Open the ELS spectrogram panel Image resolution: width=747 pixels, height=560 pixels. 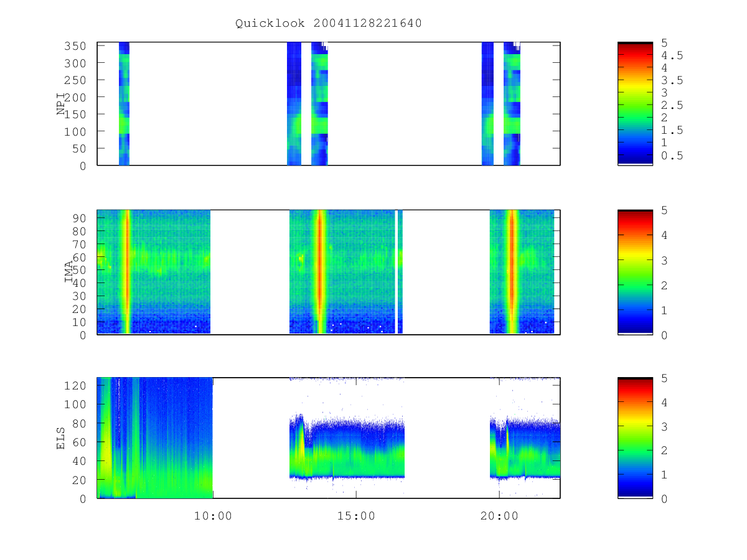coord(329,438)
